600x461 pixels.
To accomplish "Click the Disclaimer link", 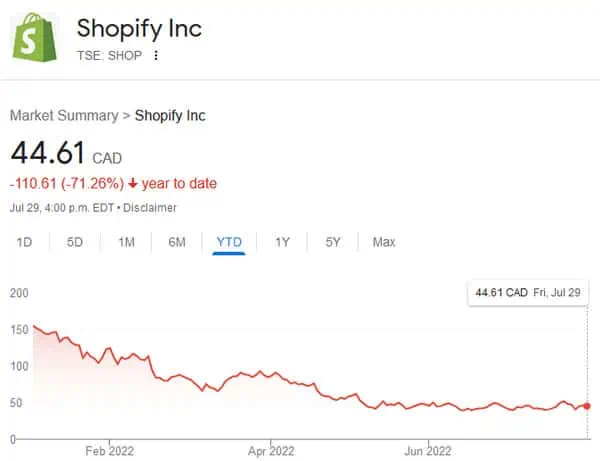I will tap(150, 208).
